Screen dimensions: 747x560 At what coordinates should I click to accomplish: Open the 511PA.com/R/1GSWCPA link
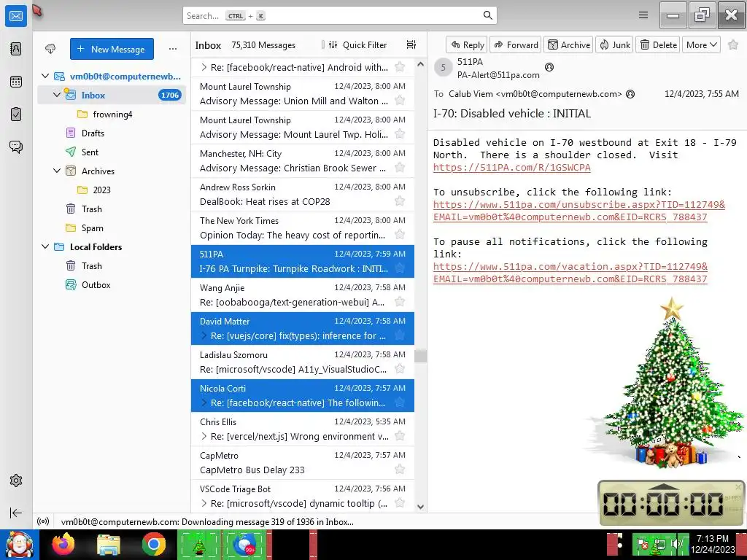(x=511, y=167)
